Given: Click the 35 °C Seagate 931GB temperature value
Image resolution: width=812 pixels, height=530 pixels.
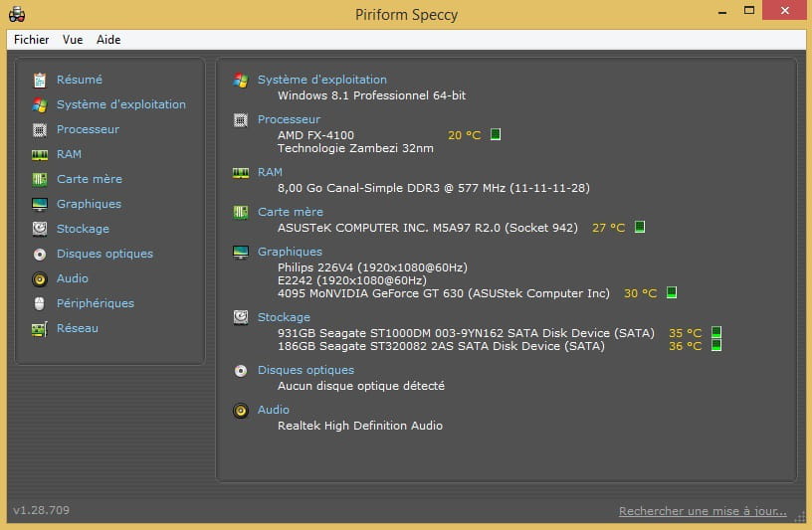Looking at the screenshot, I should [685, 334].
